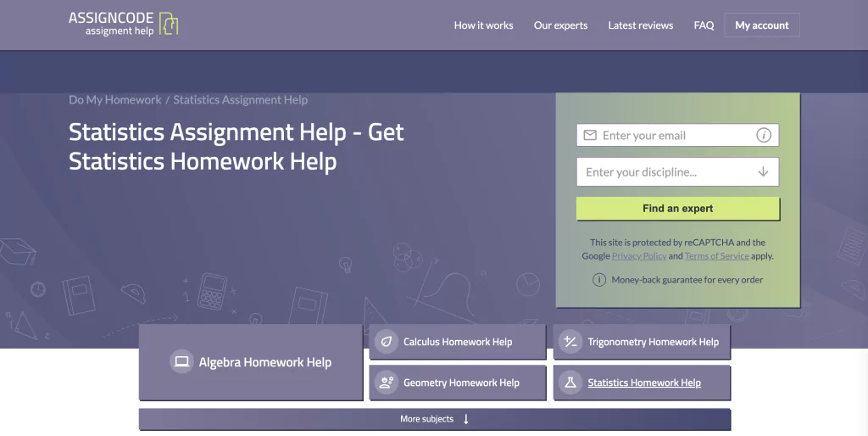
Task: Click the Trigonometry plus-minus icon
Action: point(570,342)
